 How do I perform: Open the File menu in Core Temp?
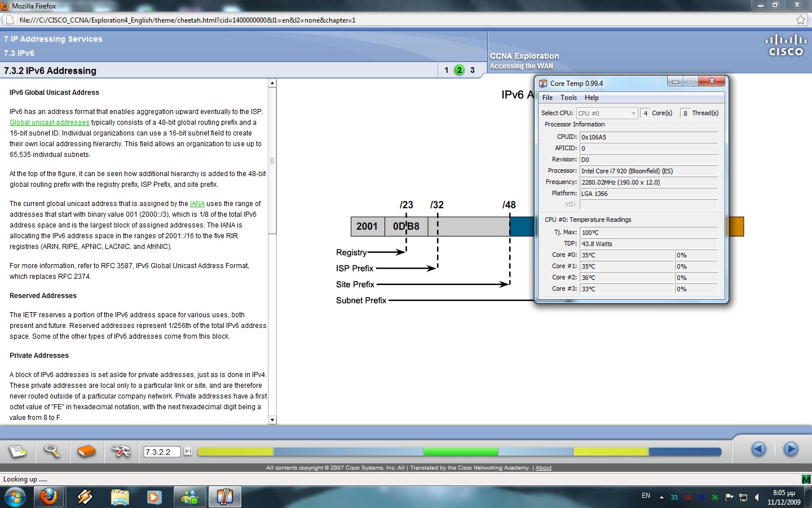click(547, 98)
